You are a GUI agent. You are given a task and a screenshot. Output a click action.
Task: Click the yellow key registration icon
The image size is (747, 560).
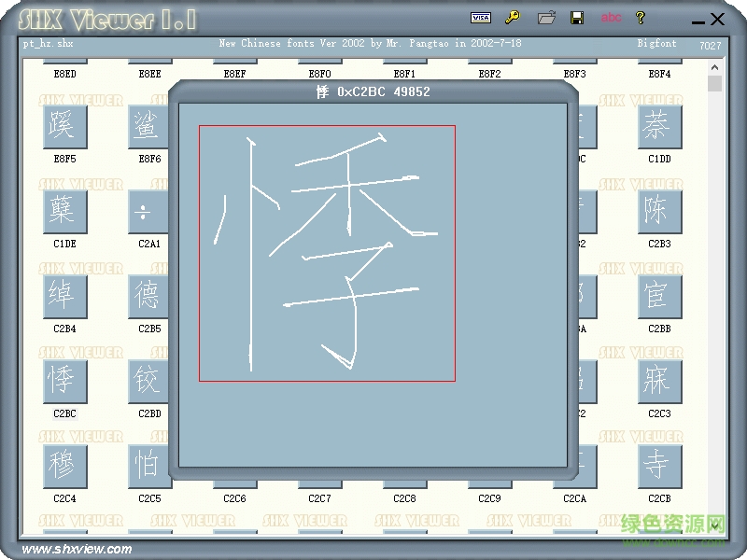[x=512, y=17]
